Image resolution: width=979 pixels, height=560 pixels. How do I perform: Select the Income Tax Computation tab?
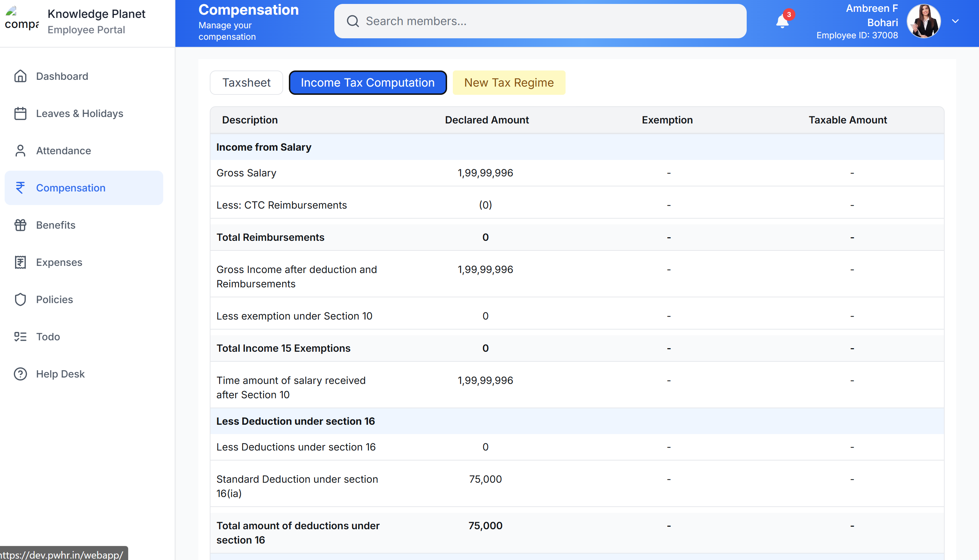pos(367,82)
